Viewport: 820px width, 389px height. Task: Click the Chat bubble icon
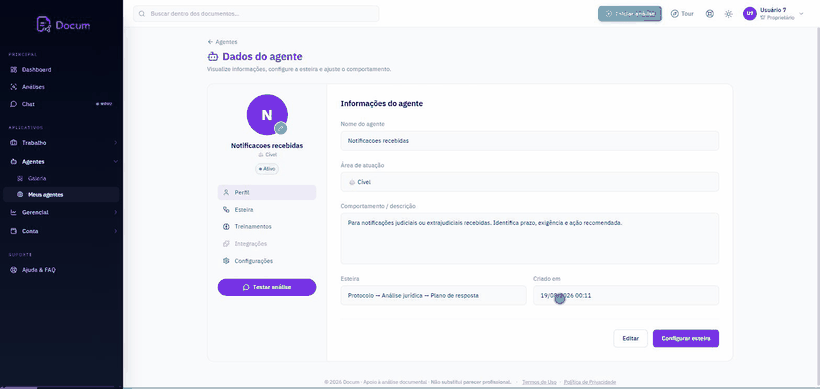14,104
